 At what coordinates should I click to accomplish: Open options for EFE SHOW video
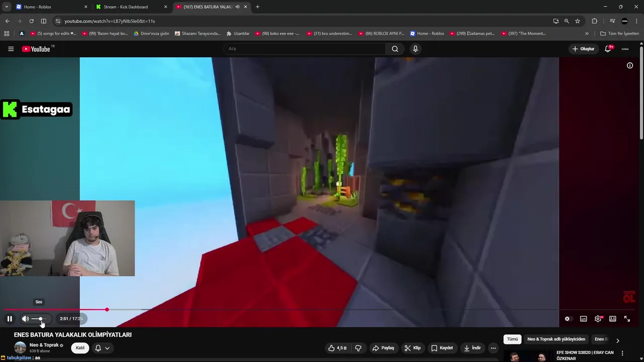[622, 353]
